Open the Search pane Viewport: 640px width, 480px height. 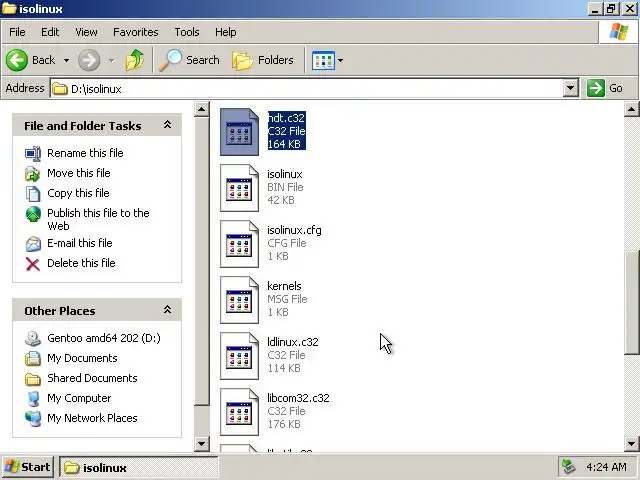point(189,60)
